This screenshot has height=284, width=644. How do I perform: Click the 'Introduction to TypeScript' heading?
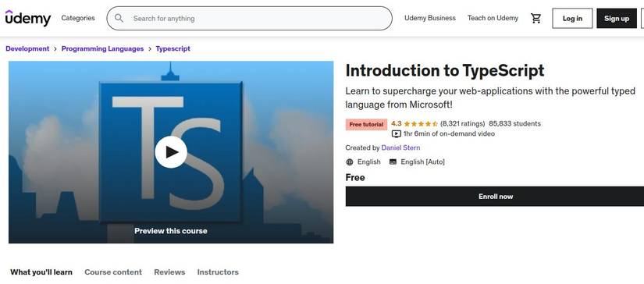tap(445, 70)
